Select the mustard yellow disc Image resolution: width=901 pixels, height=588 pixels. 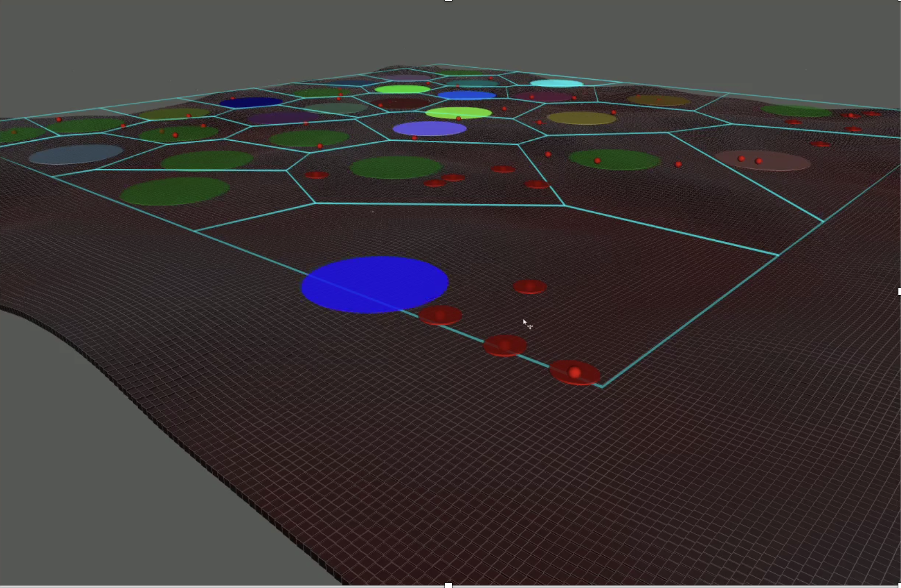(581, 118)
